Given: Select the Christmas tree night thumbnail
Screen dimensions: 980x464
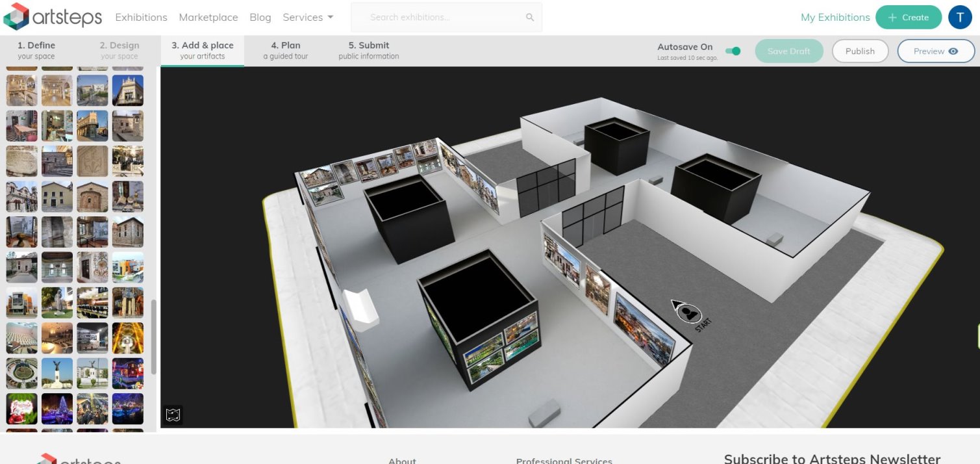Looking at the screenshot, I should 57,409.
